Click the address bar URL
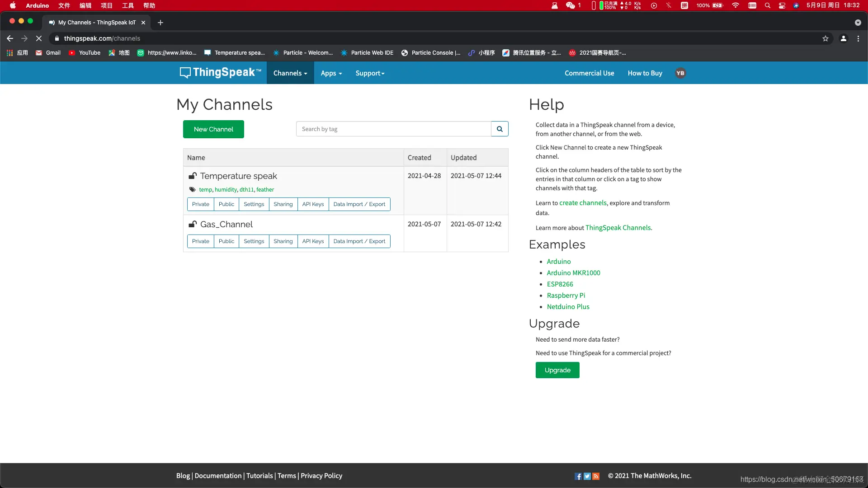Viewport: 868px width, 488px height. [x=102, y=38]
